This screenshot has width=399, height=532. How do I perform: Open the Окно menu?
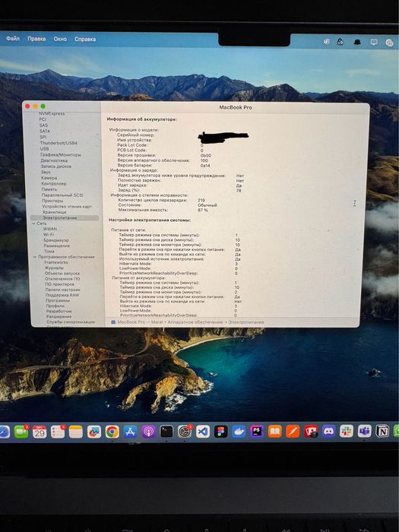(x=60, y=39)
